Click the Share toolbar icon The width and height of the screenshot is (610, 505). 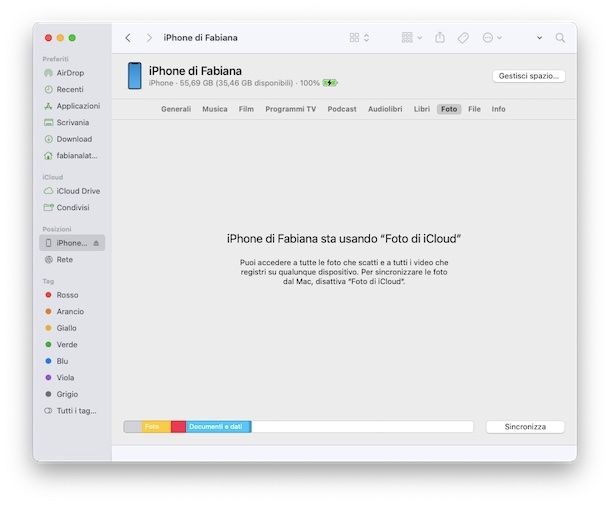(440, 38)
